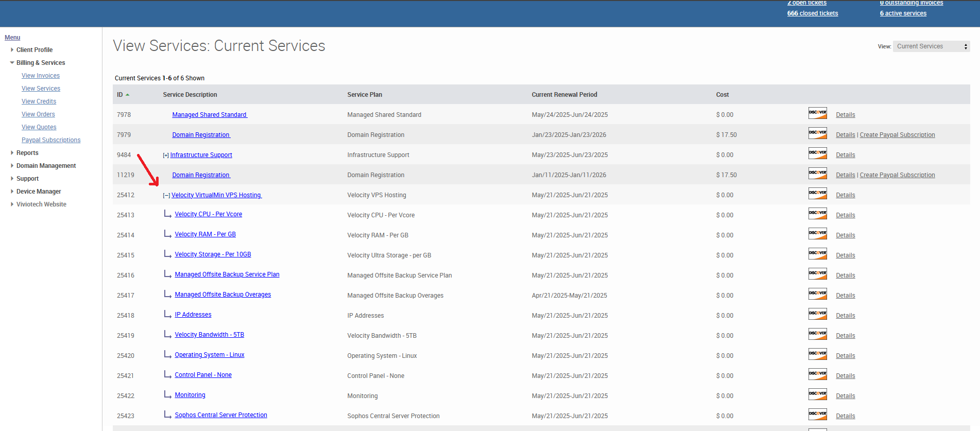Open the 666 closed tickets link
The image size is (980, 431).
[812, 13]
